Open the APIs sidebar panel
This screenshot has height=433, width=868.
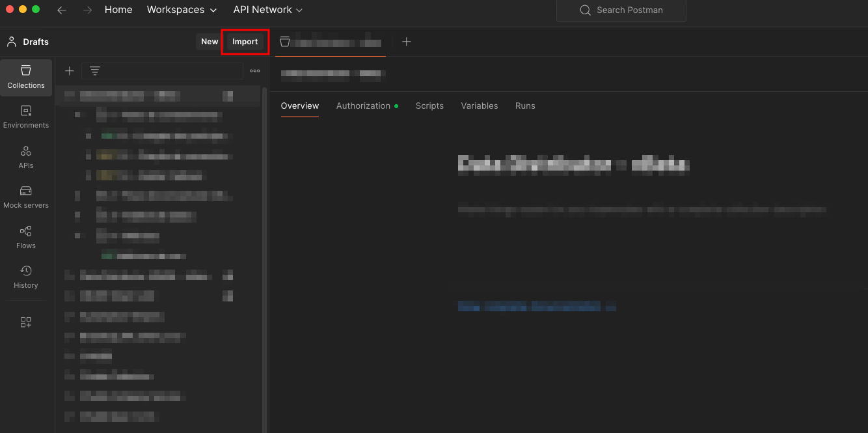pyautogui.click(x=26, y=158)
